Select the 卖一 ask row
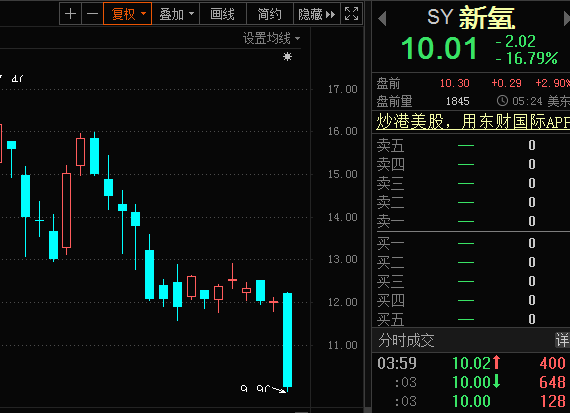The height and width of the screenshot is (413, 570). (471, 221)
